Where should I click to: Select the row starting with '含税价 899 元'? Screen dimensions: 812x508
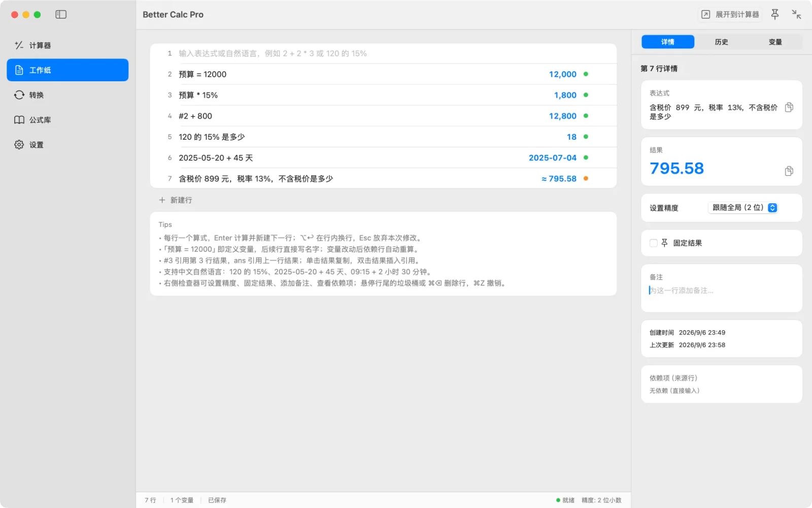383,178
